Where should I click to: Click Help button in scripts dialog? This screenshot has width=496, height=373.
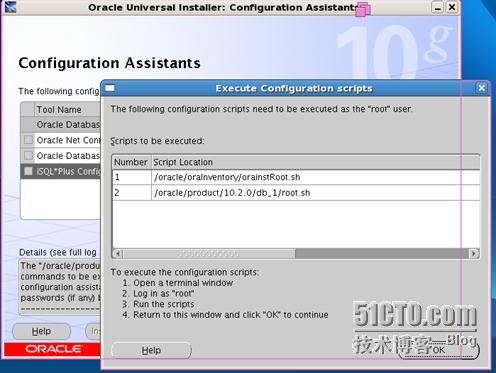(x=151, y=350)
